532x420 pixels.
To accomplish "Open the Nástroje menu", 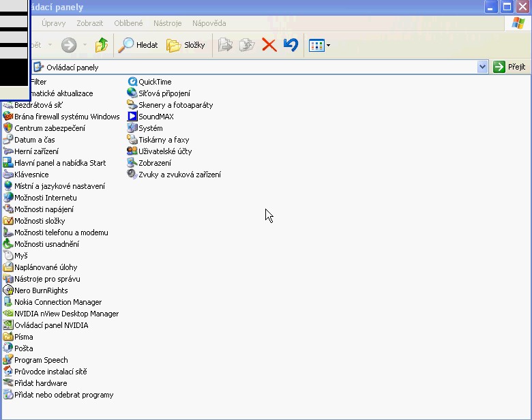I will 167,23.
